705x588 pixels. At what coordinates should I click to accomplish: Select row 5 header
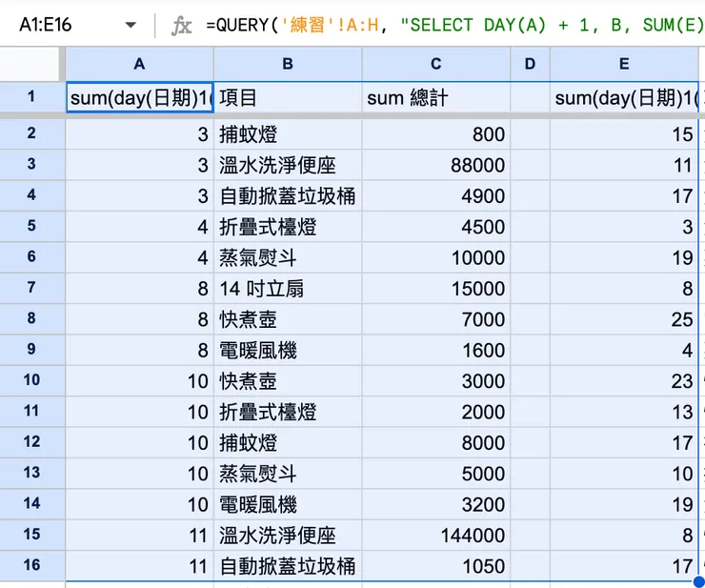tap(31, 226)
